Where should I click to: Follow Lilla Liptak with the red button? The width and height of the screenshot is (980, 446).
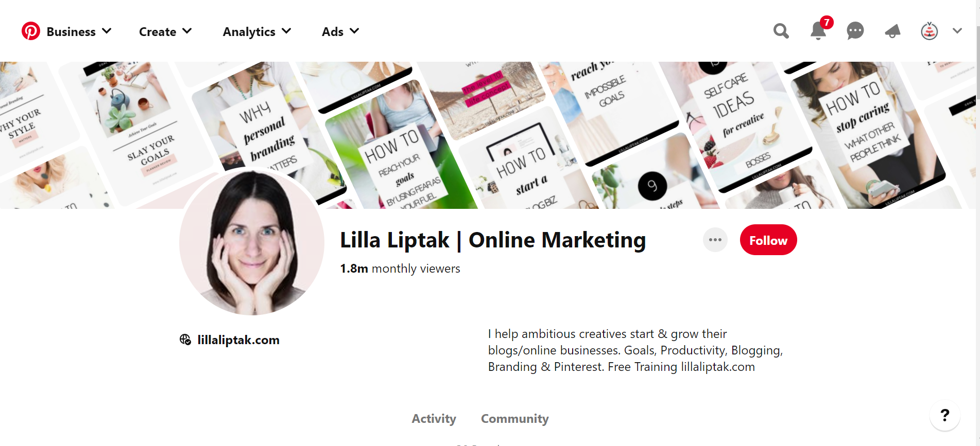[768, 240]
